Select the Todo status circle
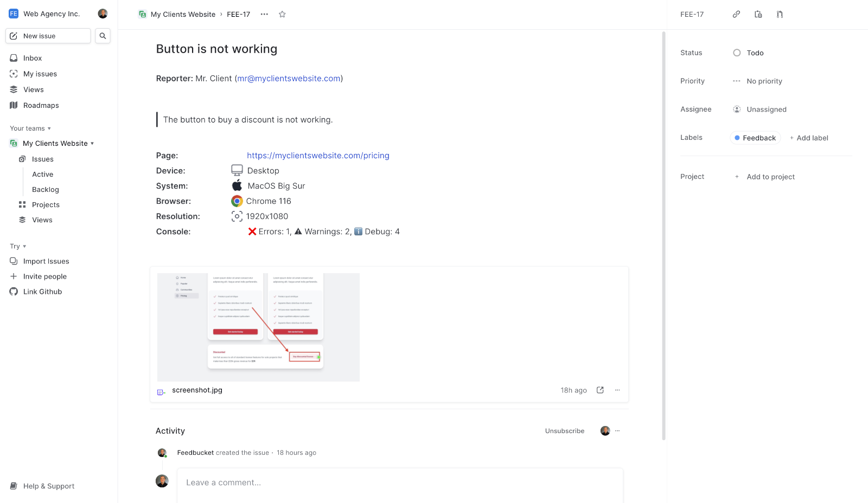868x503 pixels. coord(737,53)
